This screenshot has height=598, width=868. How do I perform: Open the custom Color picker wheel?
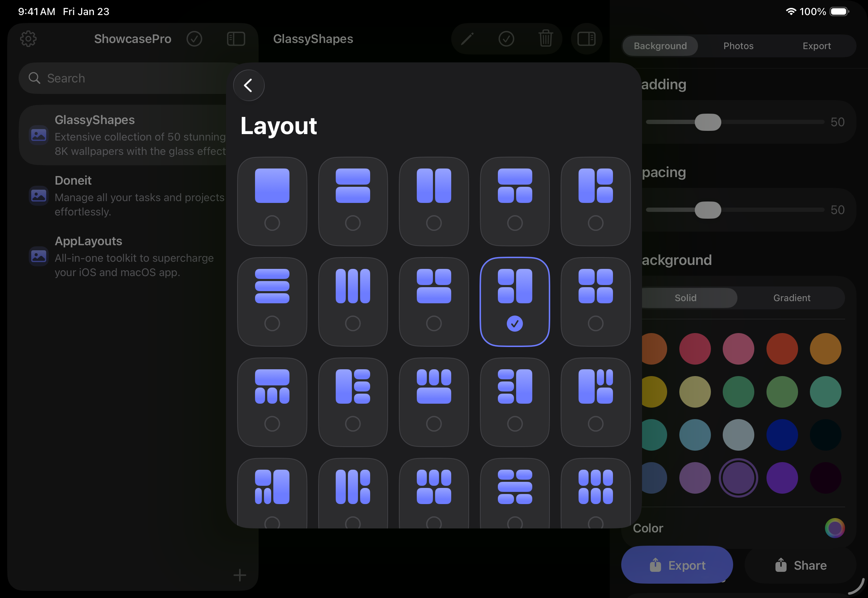point(834,528)
